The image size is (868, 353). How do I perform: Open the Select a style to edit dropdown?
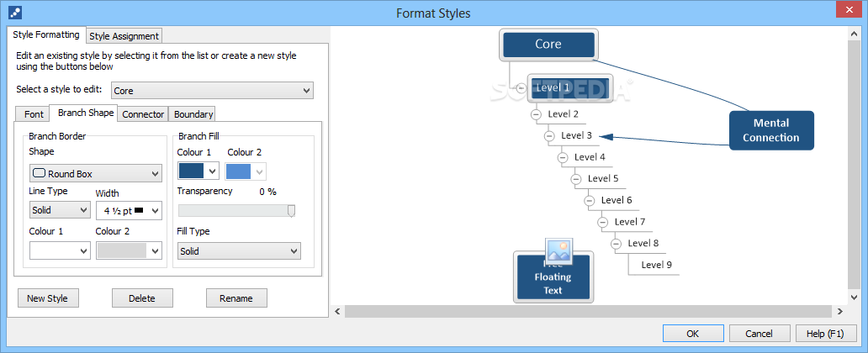click(x=212, y=91)
